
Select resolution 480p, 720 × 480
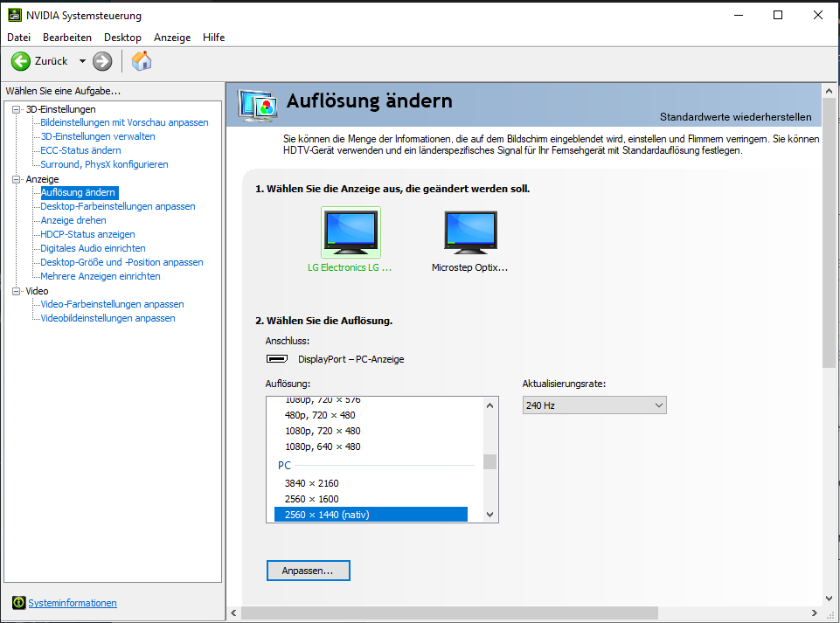tap(371, 415)
